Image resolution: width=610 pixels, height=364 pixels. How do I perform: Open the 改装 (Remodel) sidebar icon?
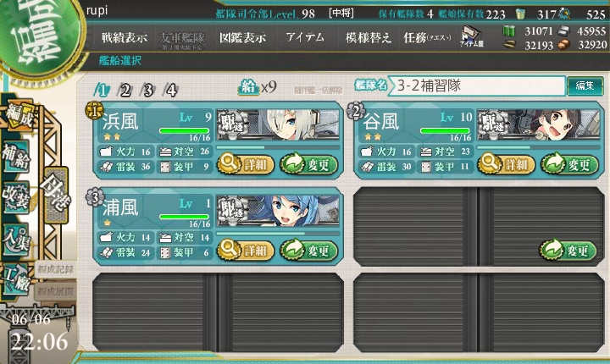(x=16, y=197)
